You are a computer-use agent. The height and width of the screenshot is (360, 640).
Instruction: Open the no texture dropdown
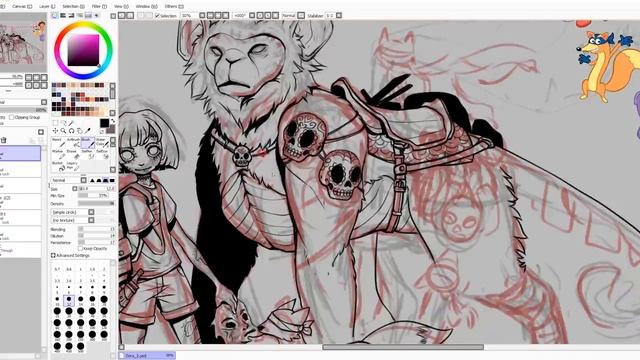click(x=72, y=220)
